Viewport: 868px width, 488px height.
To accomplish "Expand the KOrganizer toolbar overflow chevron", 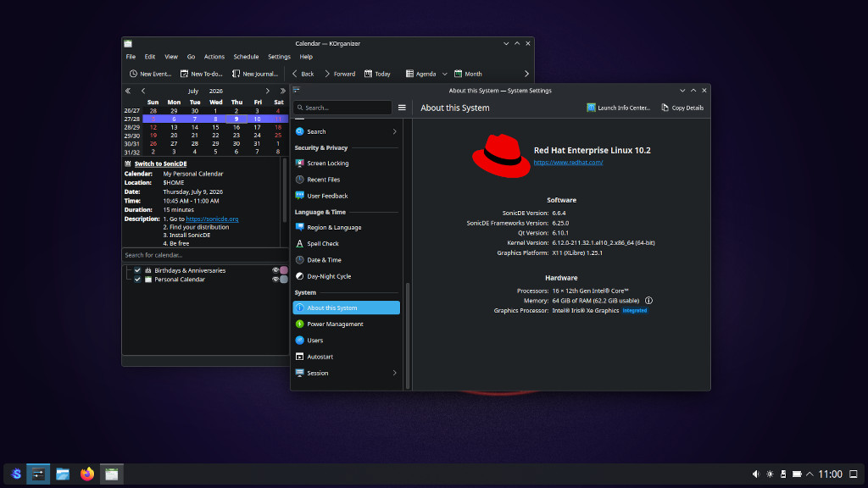I will point(526,74).
